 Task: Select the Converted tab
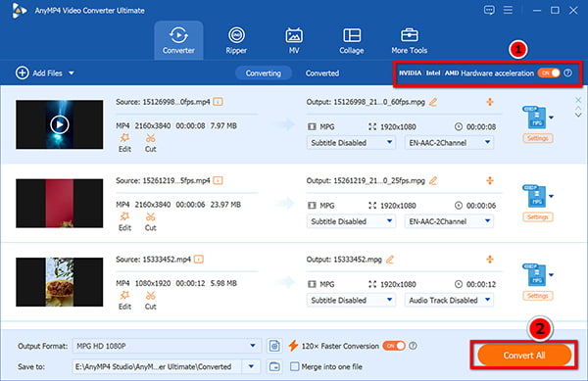click(322, 73)
